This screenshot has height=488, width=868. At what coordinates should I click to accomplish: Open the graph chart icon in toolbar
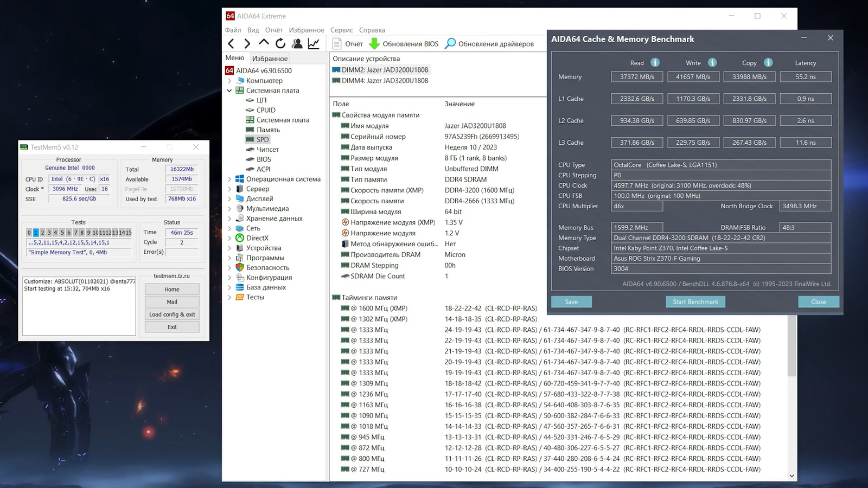[314, 44]
